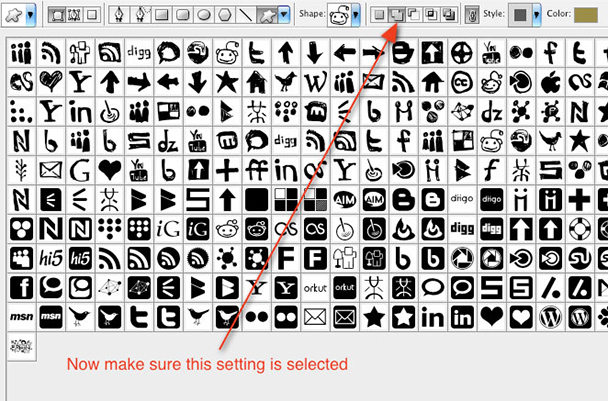This screenshot has height=401, width=608.
Task: Open the Color swatch picker
Action: 586,15
